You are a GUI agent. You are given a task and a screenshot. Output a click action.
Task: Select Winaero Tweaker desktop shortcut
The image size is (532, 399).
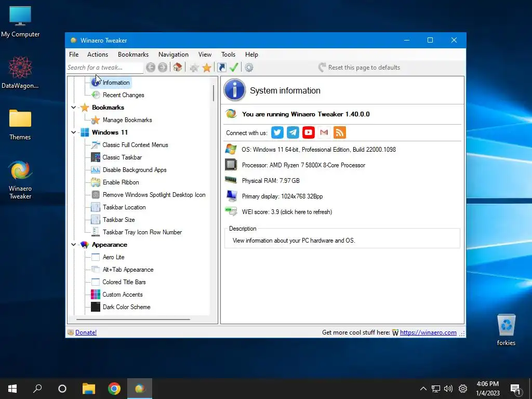pos(20,180)
